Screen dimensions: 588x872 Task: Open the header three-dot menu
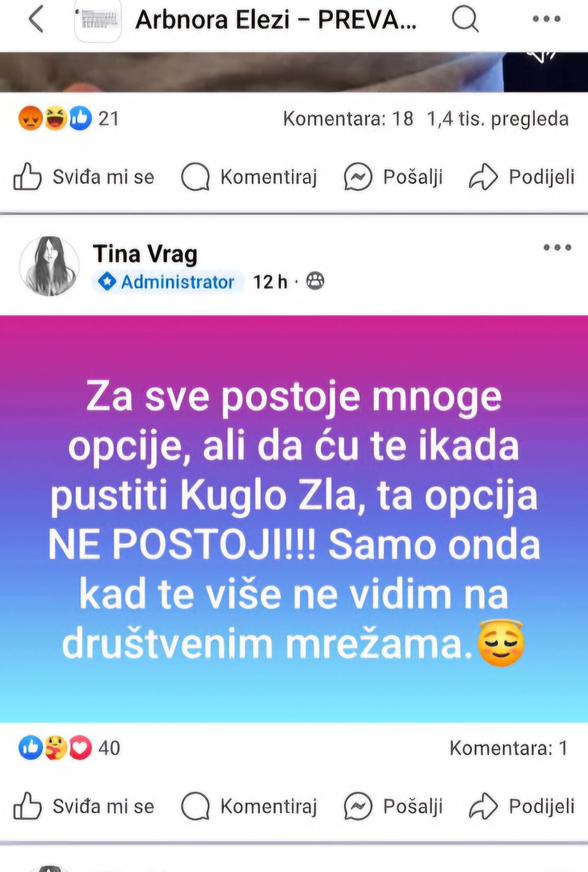pyautogui.click(x=546, y=19)
